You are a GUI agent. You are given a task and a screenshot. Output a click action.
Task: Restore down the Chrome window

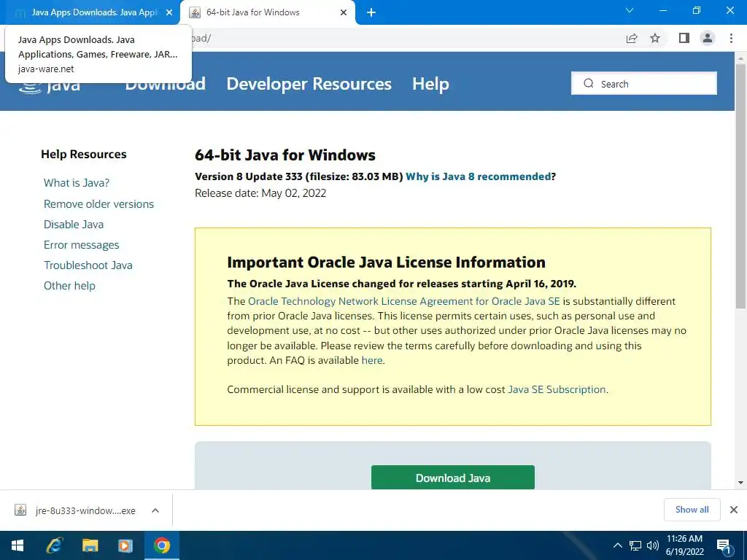click(x=696, y=10)
